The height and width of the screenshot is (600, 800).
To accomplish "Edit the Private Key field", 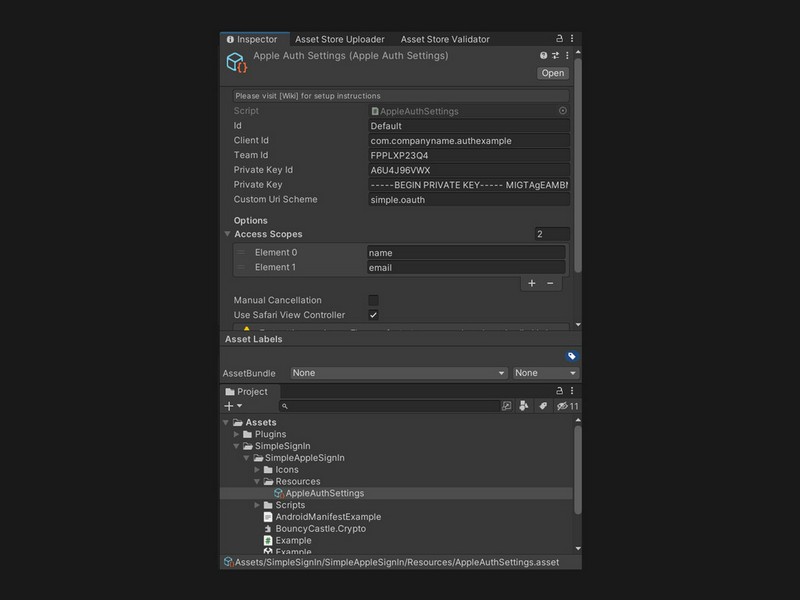I will pyautogui.click(x=468, y=185).
